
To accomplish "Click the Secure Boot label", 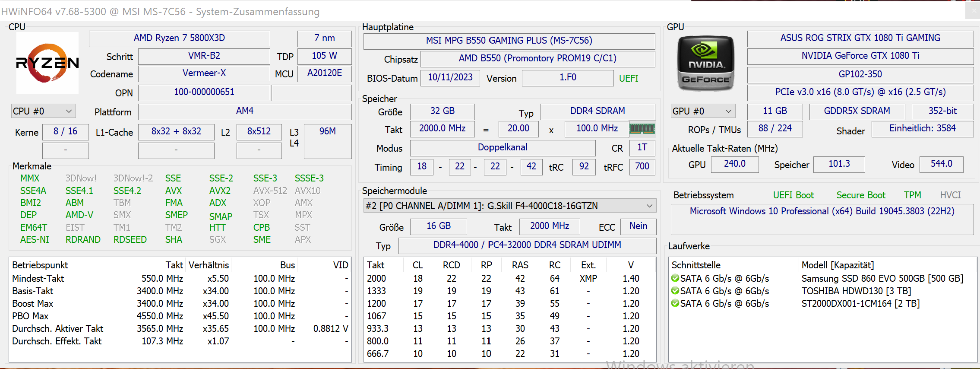I will [861, 195].
